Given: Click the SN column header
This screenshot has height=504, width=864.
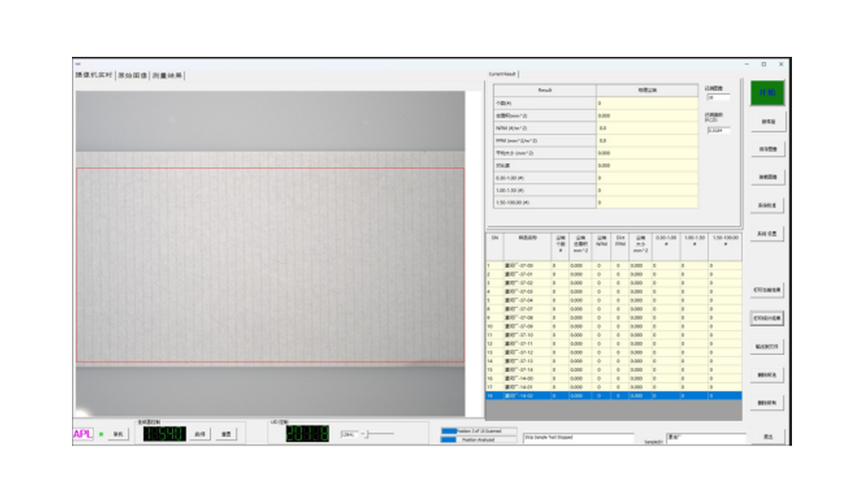Looking at the screenshot, I should pyautogui.click(x=494, y=246).
